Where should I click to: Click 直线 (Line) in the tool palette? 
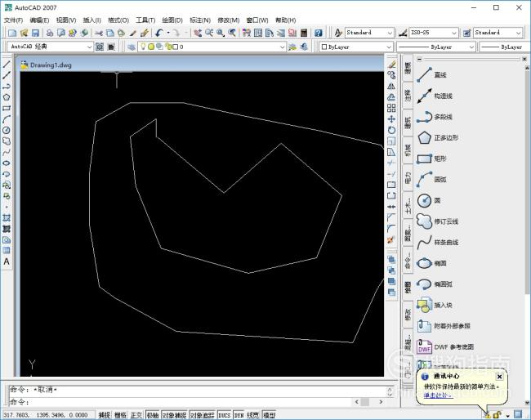432,75
